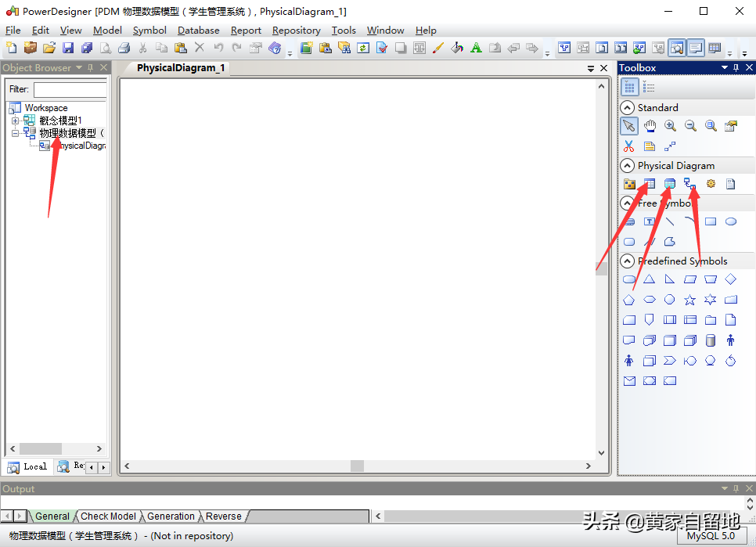Click the MySQL 5.0 status bar button
Screen dimensions: 756x547
pos(711,536)
